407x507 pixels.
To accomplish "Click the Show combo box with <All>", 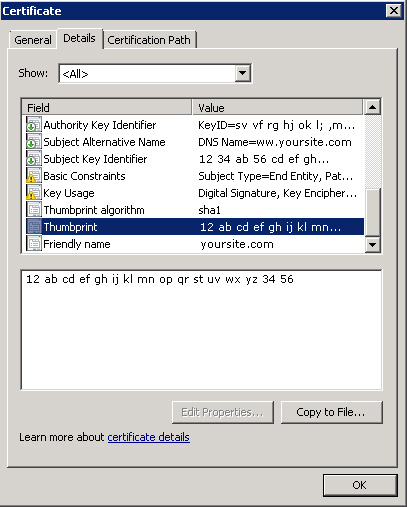I will (x=155, y=73).
